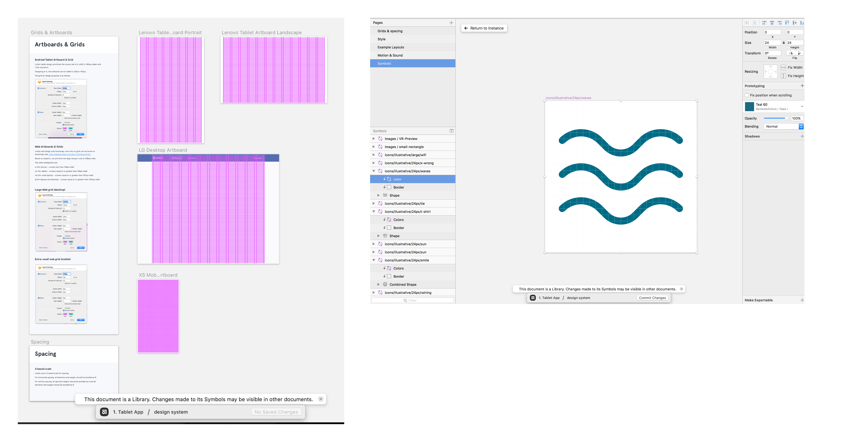
Task: Click the symbol icon next to color override layer
Action: coord(389,179)
